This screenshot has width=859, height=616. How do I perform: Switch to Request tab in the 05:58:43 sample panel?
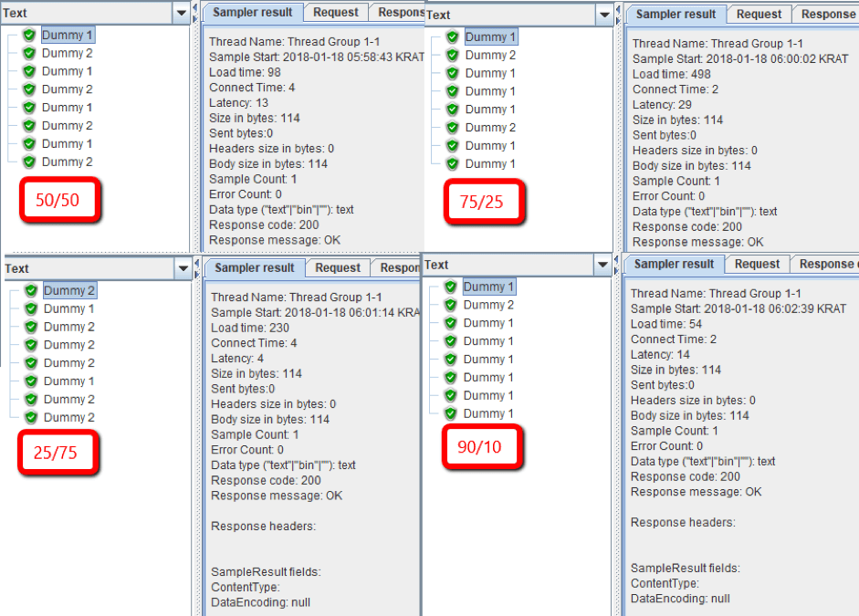tap(335, 12)
